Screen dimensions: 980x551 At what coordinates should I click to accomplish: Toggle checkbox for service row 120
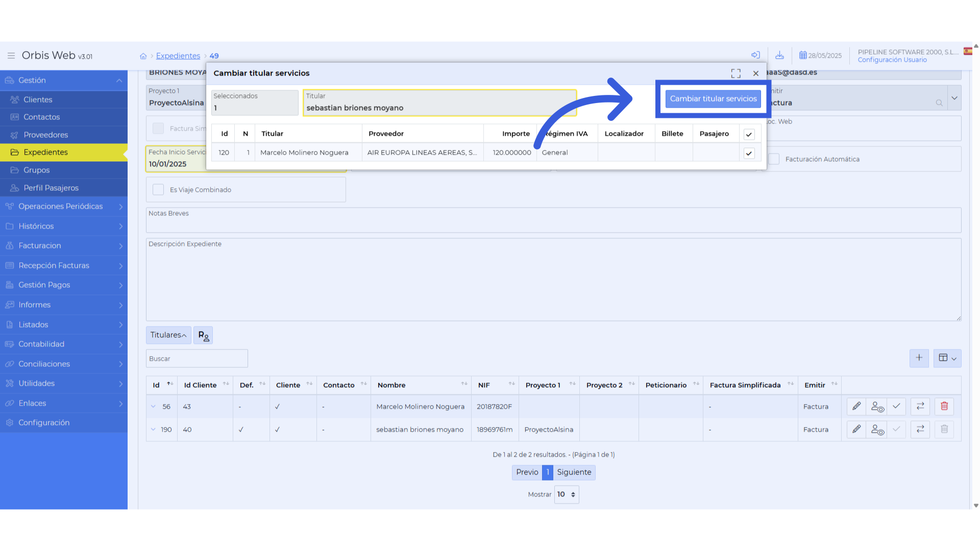[749, 153]
